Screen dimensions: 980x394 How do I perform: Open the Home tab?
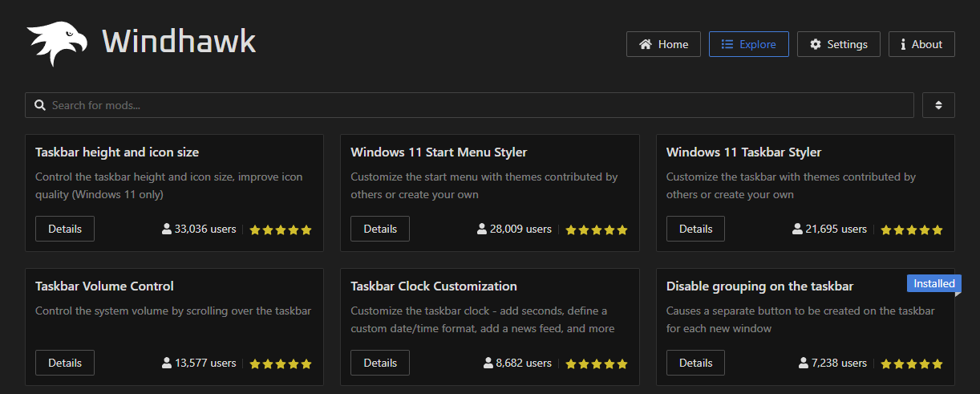[x=663, y=44]
